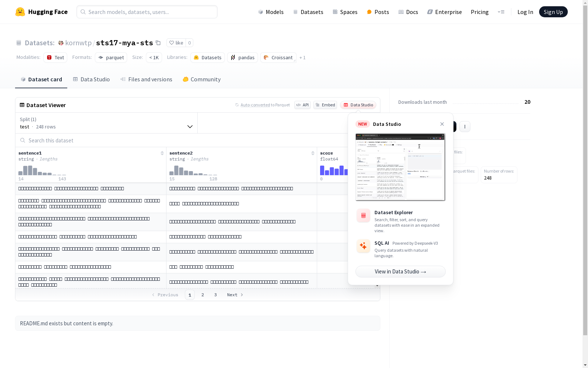Copy dataset name with copy icon
This screenshot has width=588, height=368.
(x=158, y=43)
